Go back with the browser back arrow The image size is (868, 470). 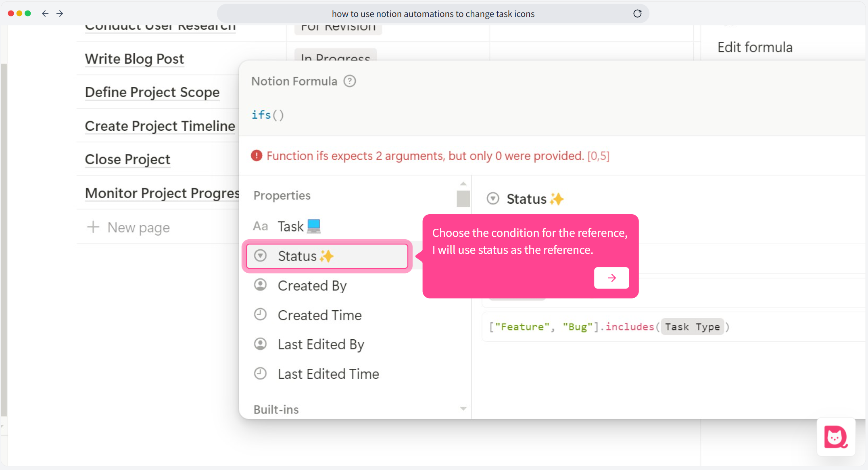tap(45, 13)
